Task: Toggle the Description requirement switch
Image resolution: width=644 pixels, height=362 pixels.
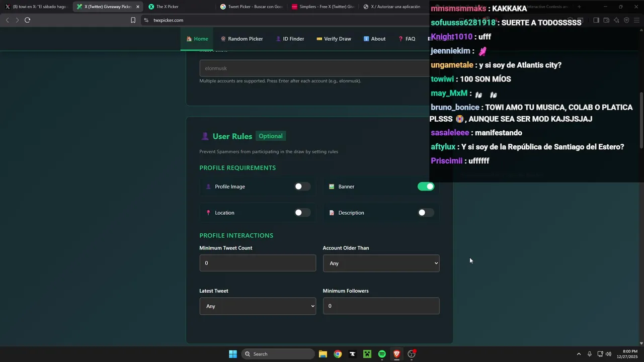Action: (426, 213)
